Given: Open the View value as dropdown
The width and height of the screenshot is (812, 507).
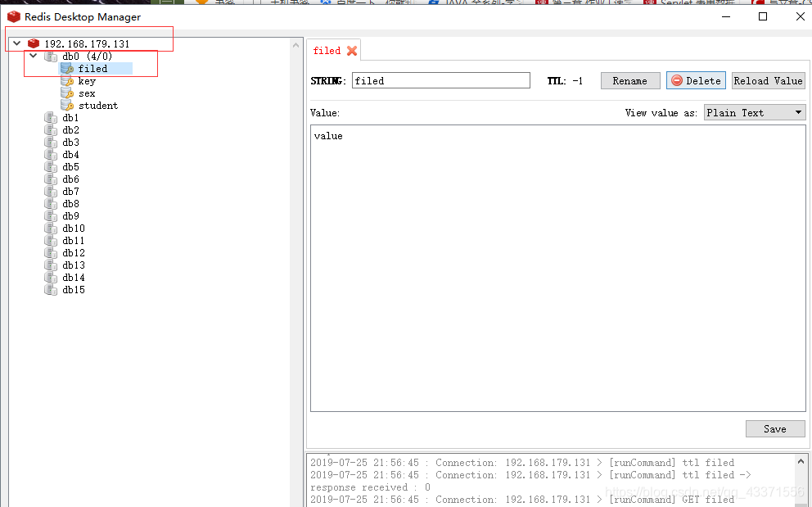Looking at the screenshot, I should pyautogui.click(x=755, y=112).
